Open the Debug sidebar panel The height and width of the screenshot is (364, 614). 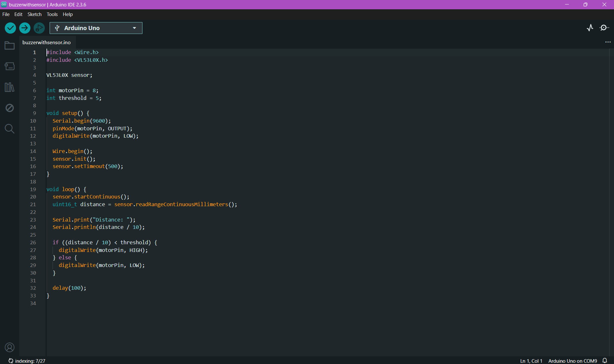coord(10,108)
